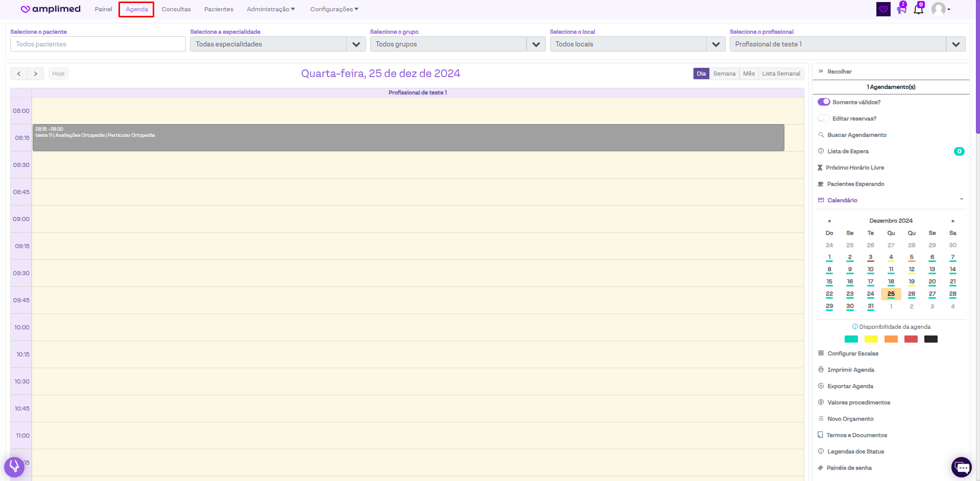Screen dimensions: 980x481
Task: Click the purple heart icon in header
Action: click(883, 9)
